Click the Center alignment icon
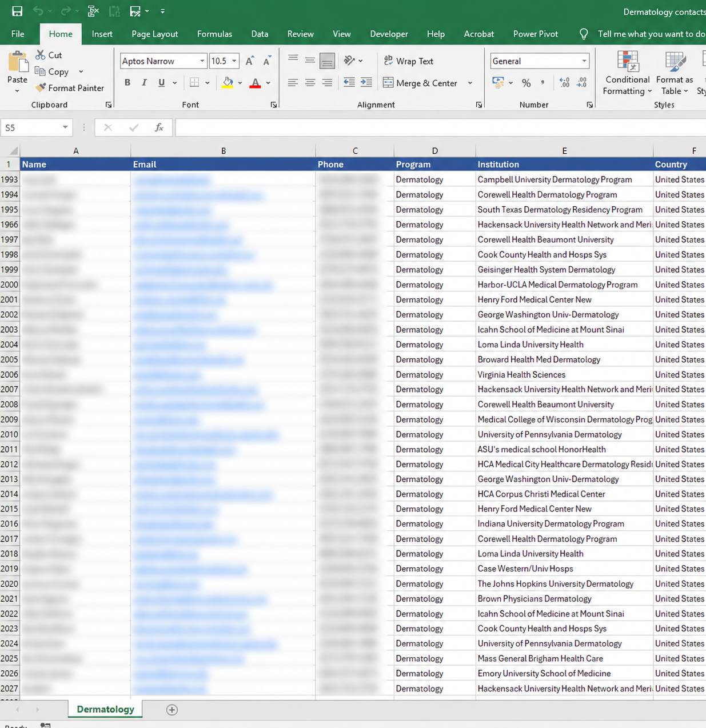Screen dimensions: 706x728 (310, 83)
